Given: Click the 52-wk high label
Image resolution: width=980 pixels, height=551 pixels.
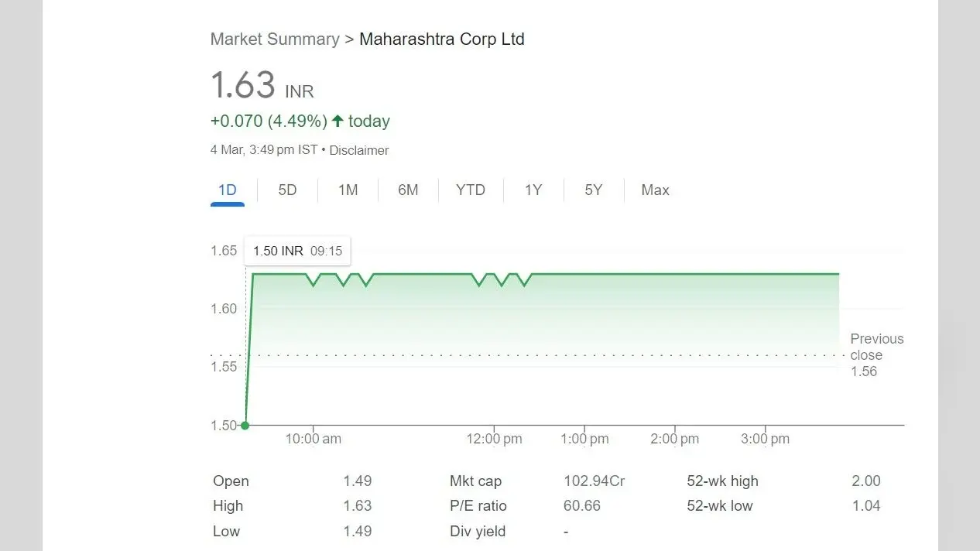Looking at the screenshot, I should [x=723, y=481].
